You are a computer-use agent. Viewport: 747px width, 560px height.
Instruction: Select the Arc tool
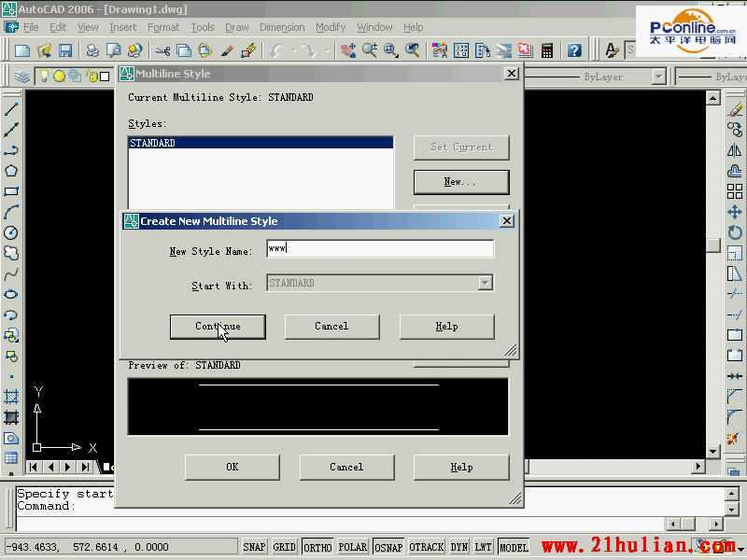11,212
